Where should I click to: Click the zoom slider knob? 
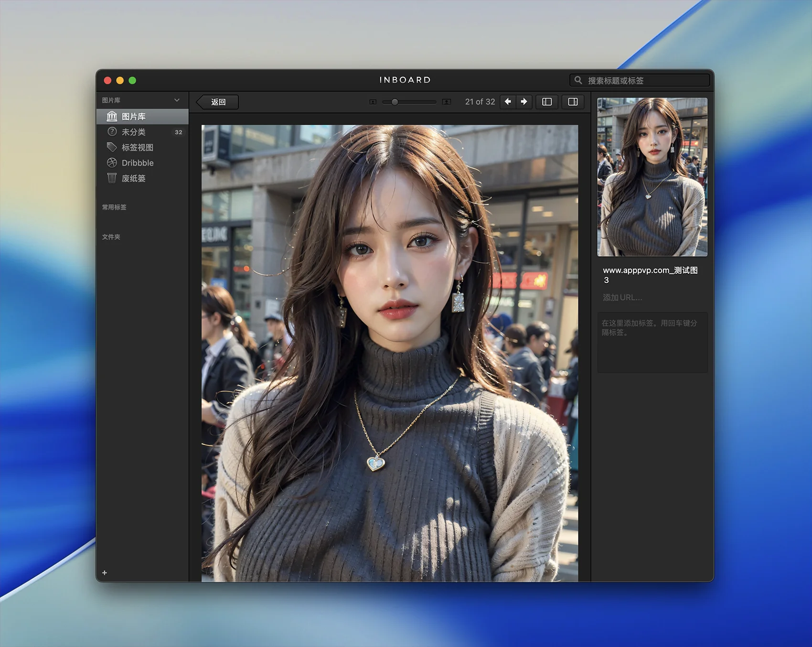pyautogui.click(x=395, y=102)
